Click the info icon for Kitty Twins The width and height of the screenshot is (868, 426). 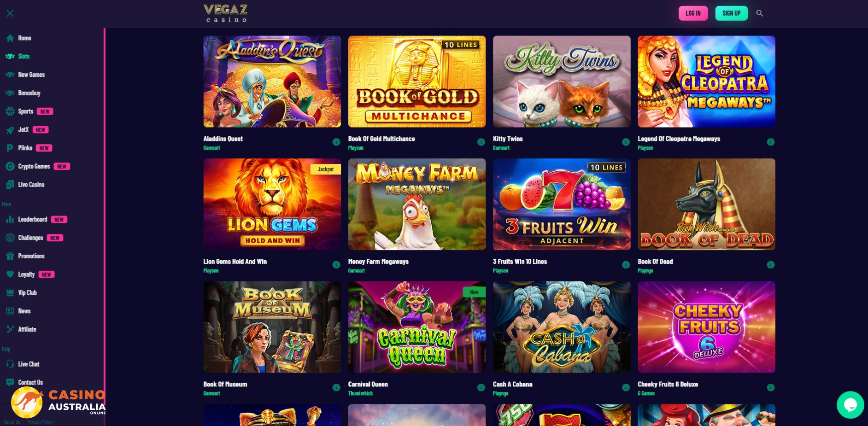click(626, 142)
